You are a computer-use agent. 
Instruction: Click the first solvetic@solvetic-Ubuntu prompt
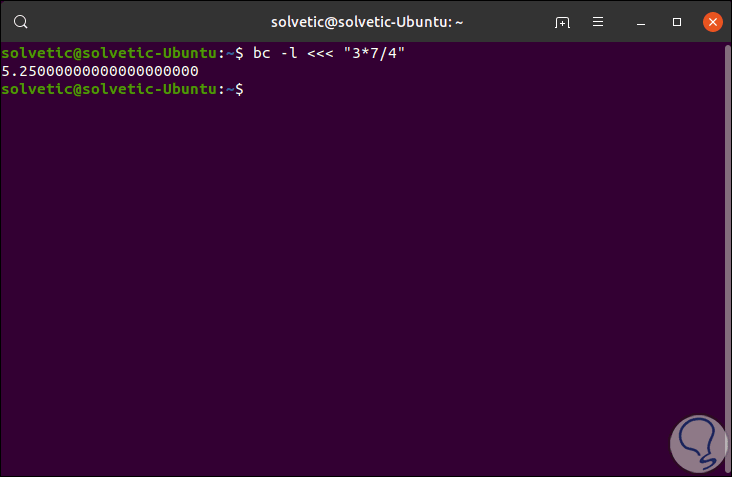coord(122,53)
